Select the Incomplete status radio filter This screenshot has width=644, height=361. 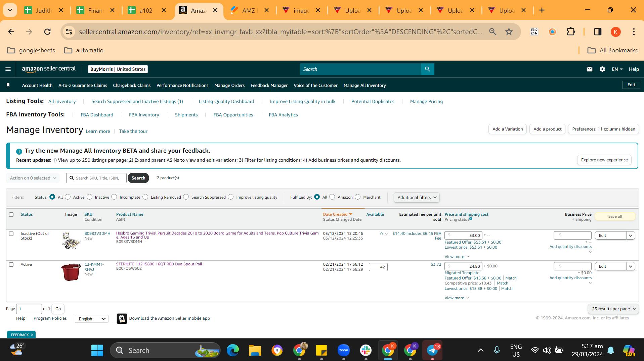coord(114,197)
